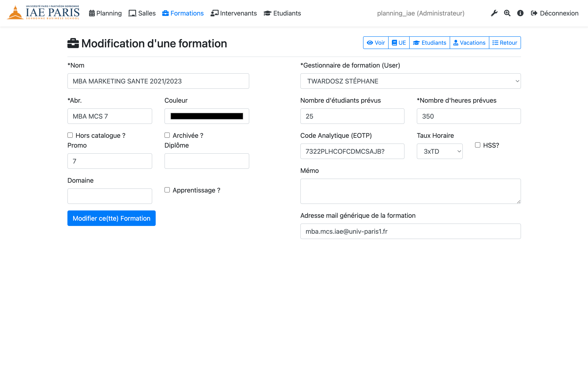The width and height of the screenshot is (588, 367).
Task: Click the Voir button
Action: (376, 43)
